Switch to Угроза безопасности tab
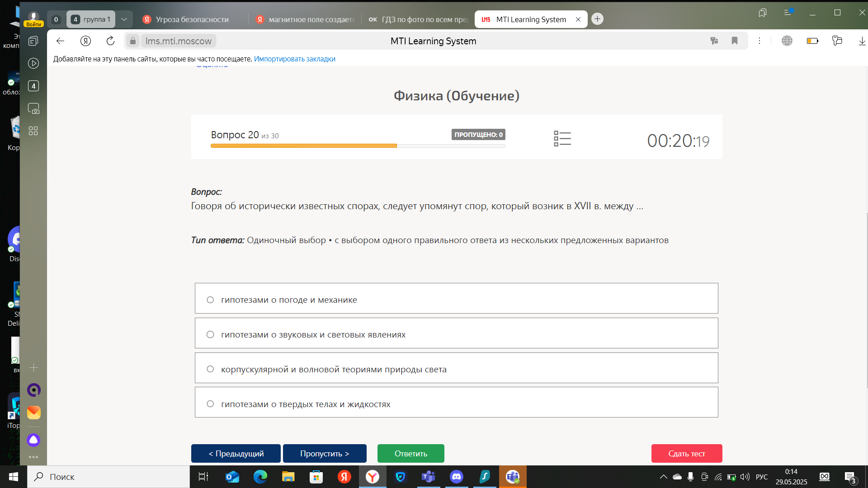Screen dimensions: 868x488 click(x=192, y=19)
